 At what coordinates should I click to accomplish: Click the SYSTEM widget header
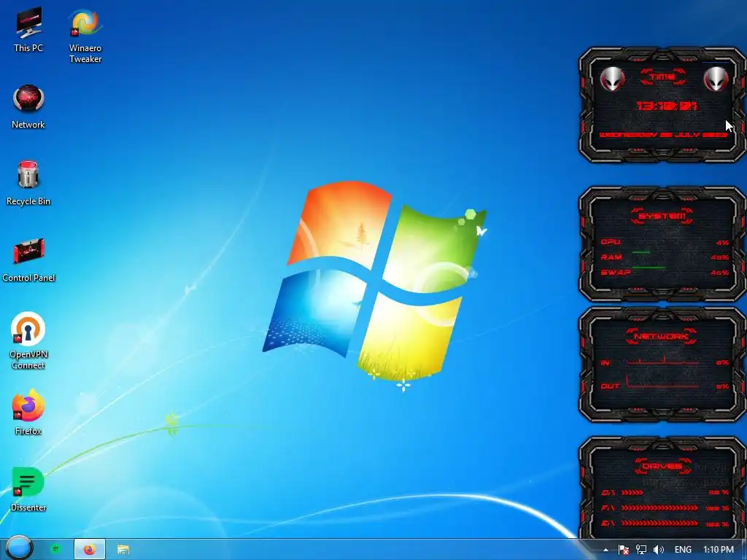(x=662, y=216)
